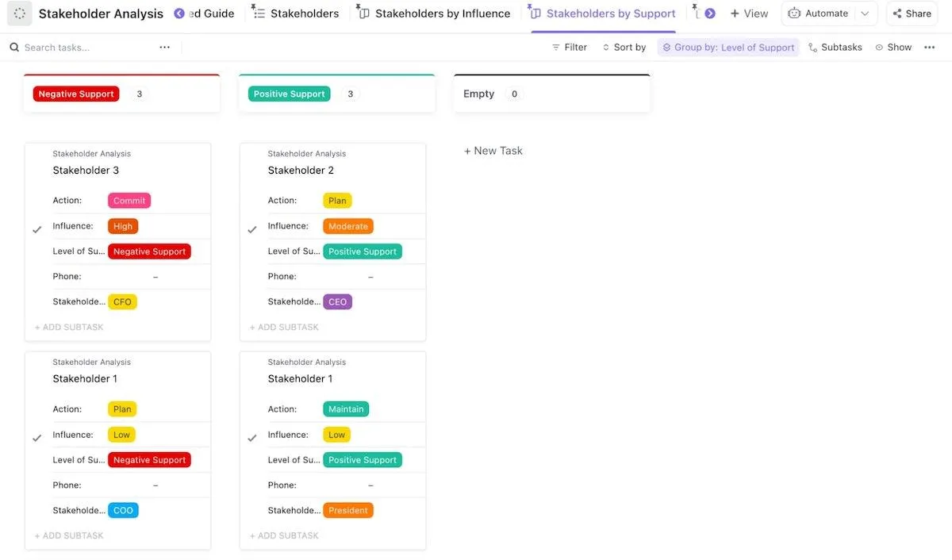
Task: Open the Filter tool
Action: click(x=570, y=48)
